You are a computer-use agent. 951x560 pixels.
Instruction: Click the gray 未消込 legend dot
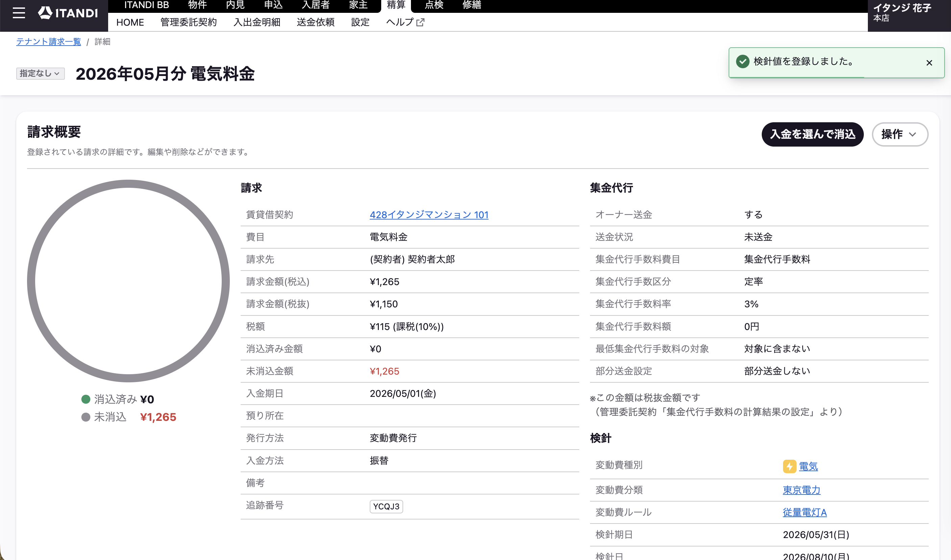coord(86,417)
